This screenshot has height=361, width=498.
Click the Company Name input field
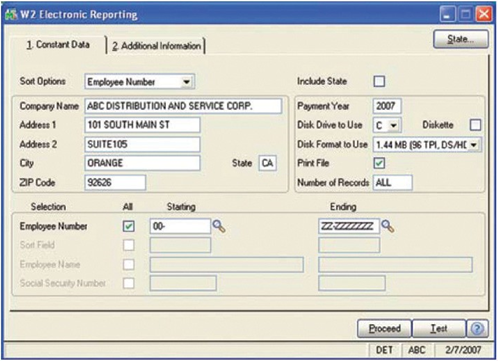pyautogui.click(x=183, y=106)
